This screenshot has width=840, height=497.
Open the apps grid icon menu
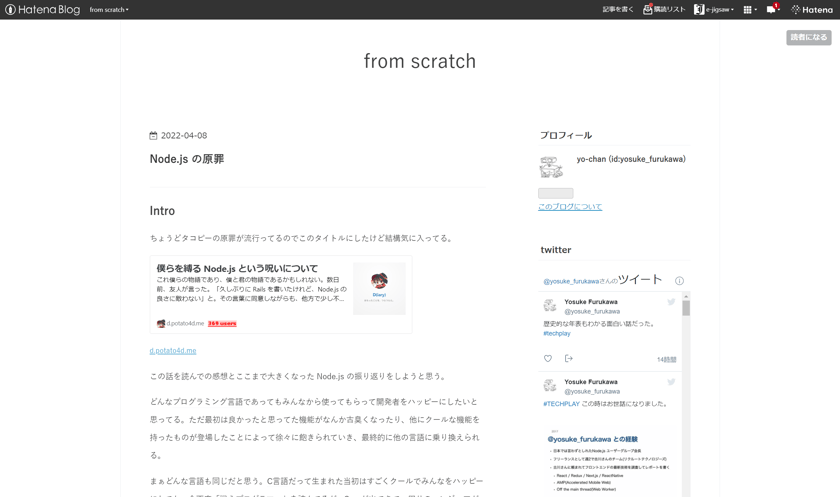coord(747,10)
